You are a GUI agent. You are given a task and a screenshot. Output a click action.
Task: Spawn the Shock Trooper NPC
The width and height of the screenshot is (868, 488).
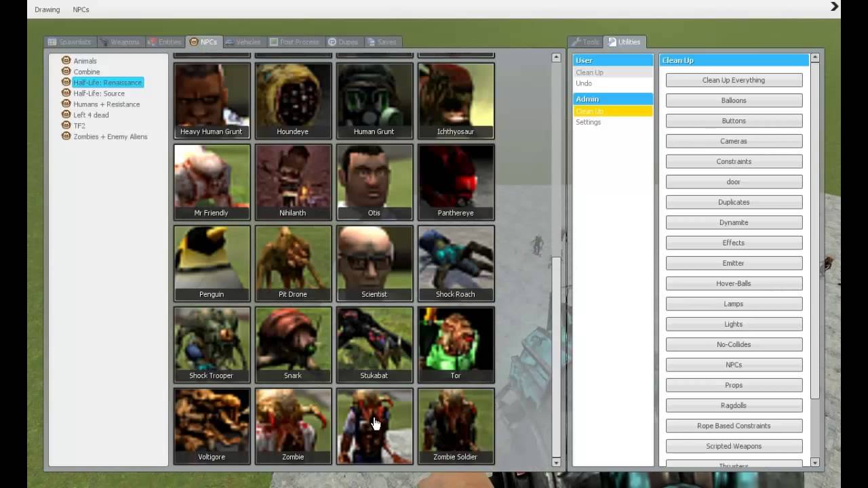click(x=212, y=345)
